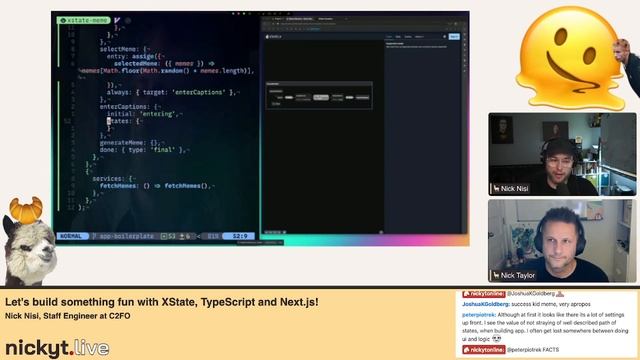
Task: Click the highlighted active state node in the diagram
Action: [321, 97]
